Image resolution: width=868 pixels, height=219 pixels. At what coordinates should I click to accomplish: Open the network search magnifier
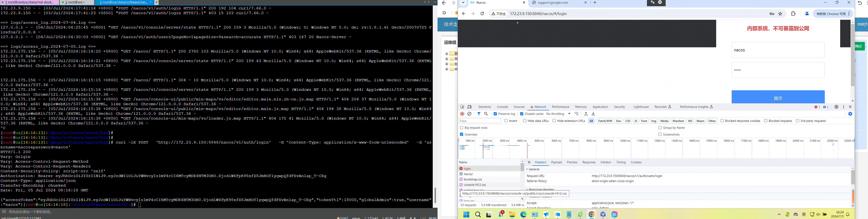tap(486, 114)
